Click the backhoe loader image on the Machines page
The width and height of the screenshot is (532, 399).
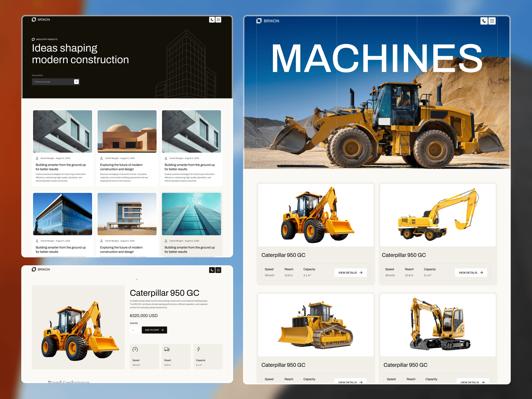(x=316, y=215)
